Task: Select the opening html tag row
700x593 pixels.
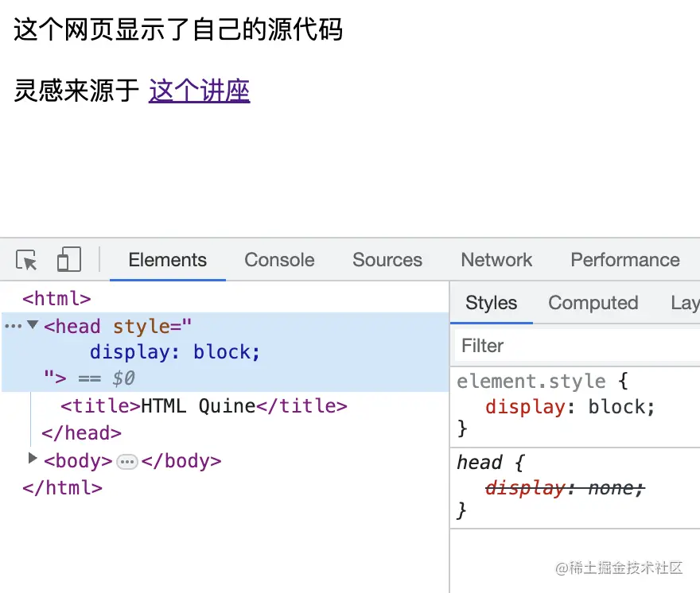Action: 56,299
